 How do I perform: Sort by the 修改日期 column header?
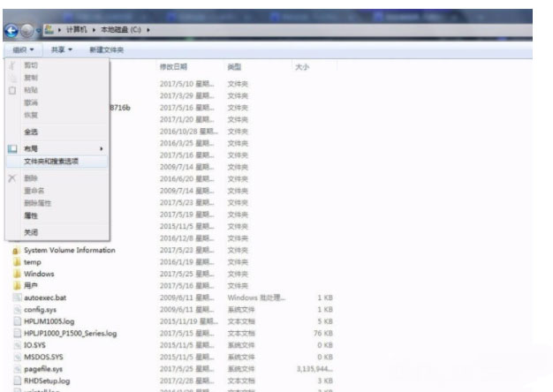[x=173, y=67]
